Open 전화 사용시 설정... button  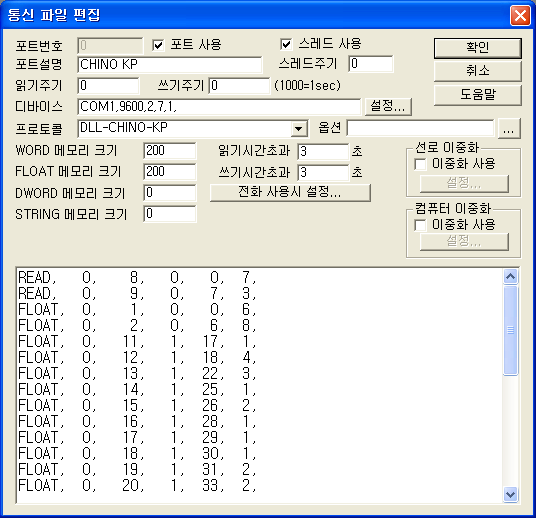290,192
